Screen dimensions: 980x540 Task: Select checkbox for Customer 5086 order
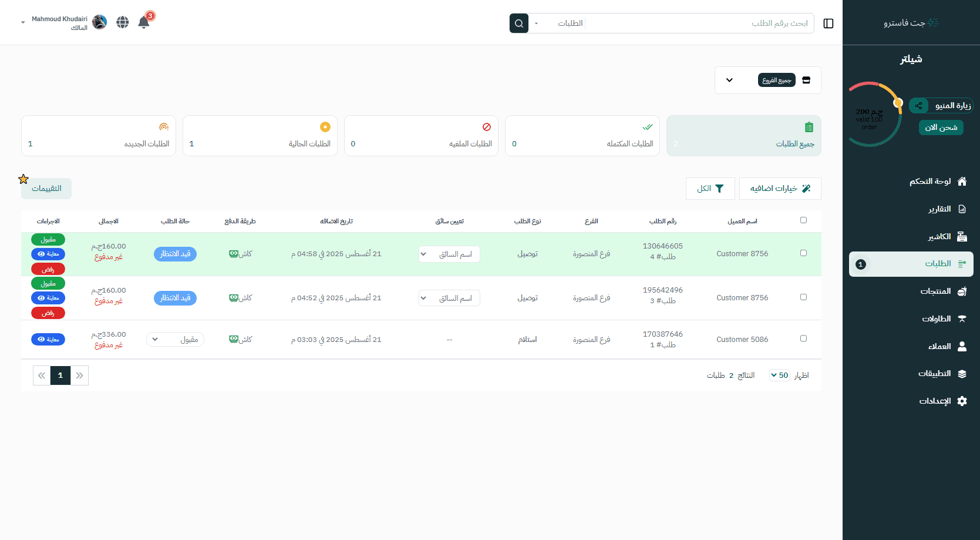(803, 338)
